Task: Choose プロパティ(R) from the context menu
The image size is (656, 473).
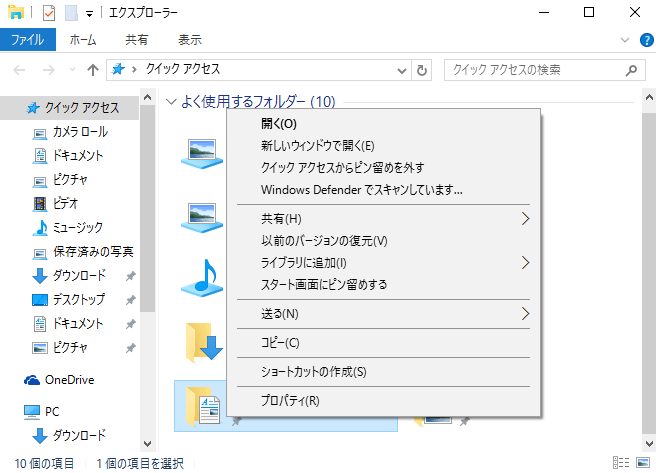Action: click(290, 401)
